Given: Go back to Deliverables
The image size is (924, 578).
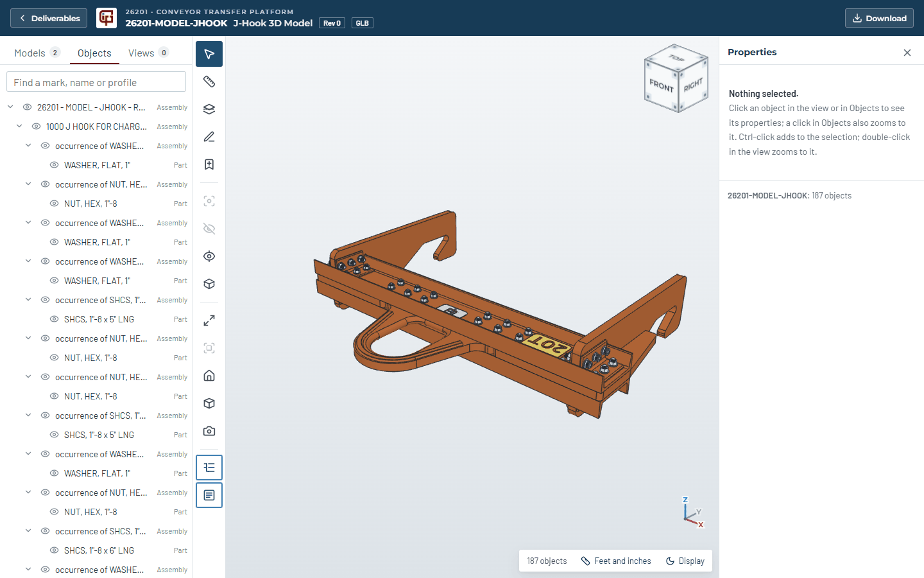Looking at the screenshot, I should [x=49, y=18].
